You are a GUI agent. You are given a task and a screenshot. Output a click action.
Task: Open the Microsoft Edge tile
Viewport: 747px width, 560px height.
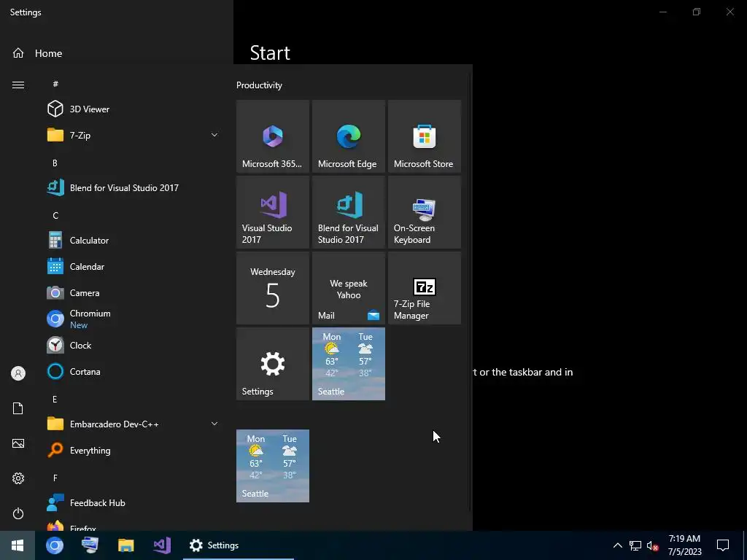pos(348,136)
